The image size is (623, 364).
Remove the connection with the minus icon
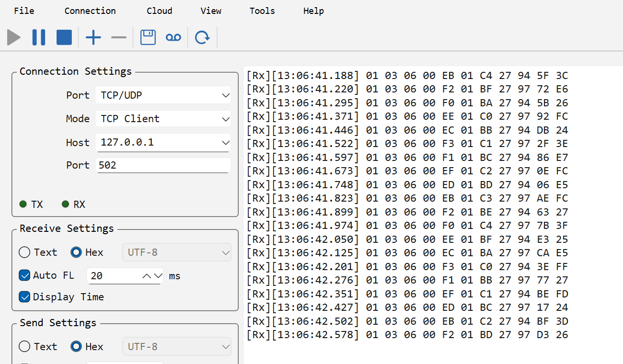119,37
